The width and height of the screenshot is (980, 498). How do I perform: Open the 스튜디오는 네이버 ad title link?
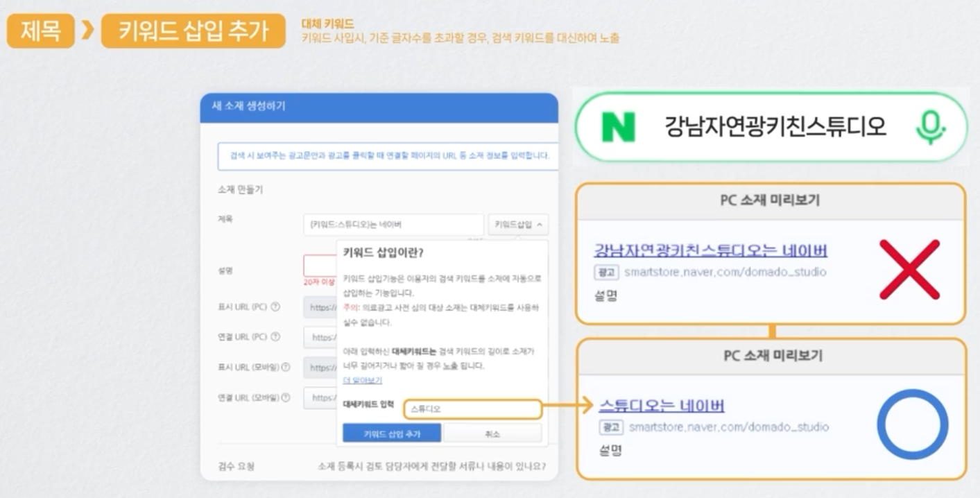point(662,406)
